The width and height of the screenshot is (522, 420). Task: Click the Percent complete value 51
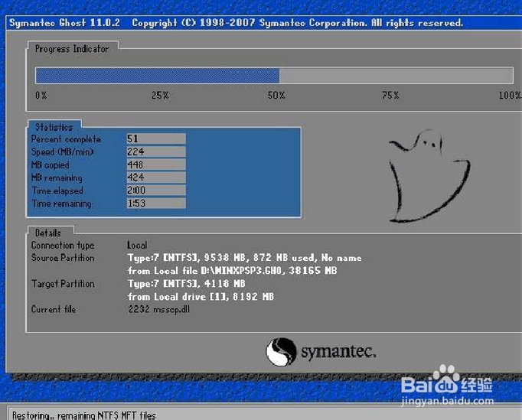click(x=156, y=138)
